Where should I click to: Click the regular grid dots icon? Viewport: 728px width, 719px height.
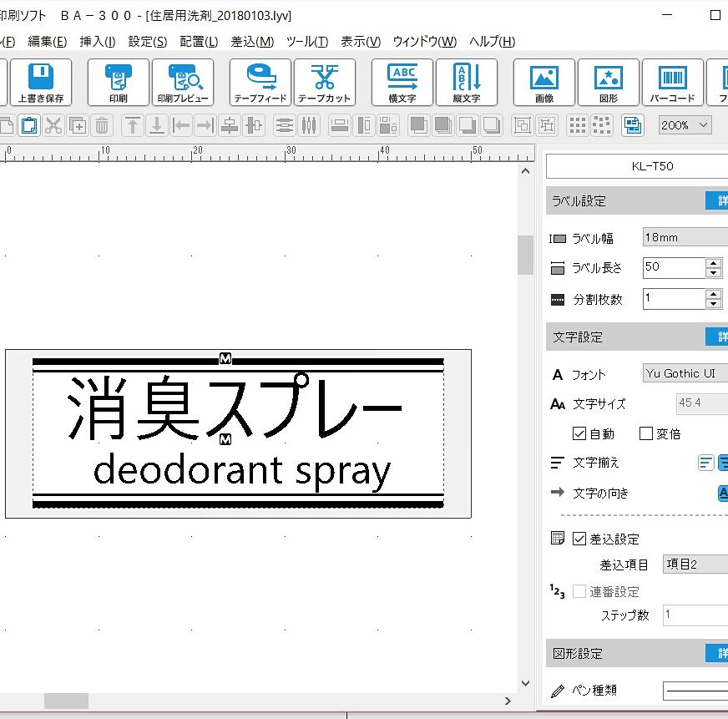[x=578, y=125]
